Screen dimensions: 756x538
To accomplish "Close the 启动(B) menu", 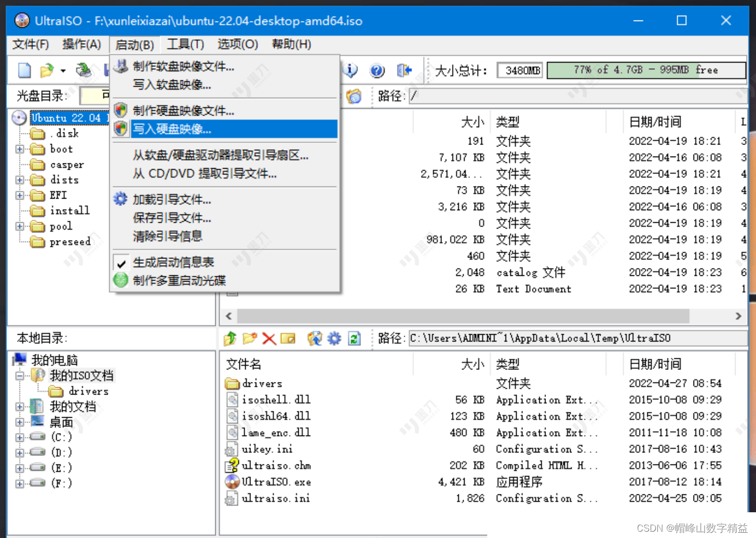I will pyautogui.click(x=134, y=45).
